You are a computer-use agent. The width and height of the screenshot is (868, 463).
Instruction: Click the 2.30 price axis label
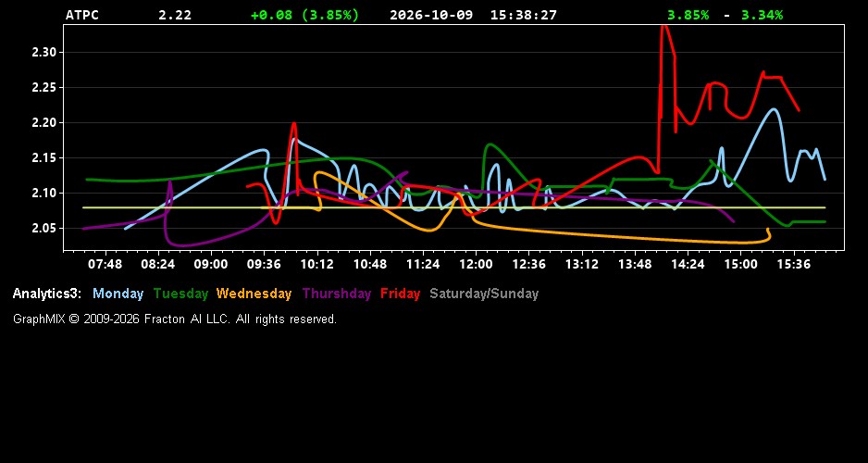[44, 53]
